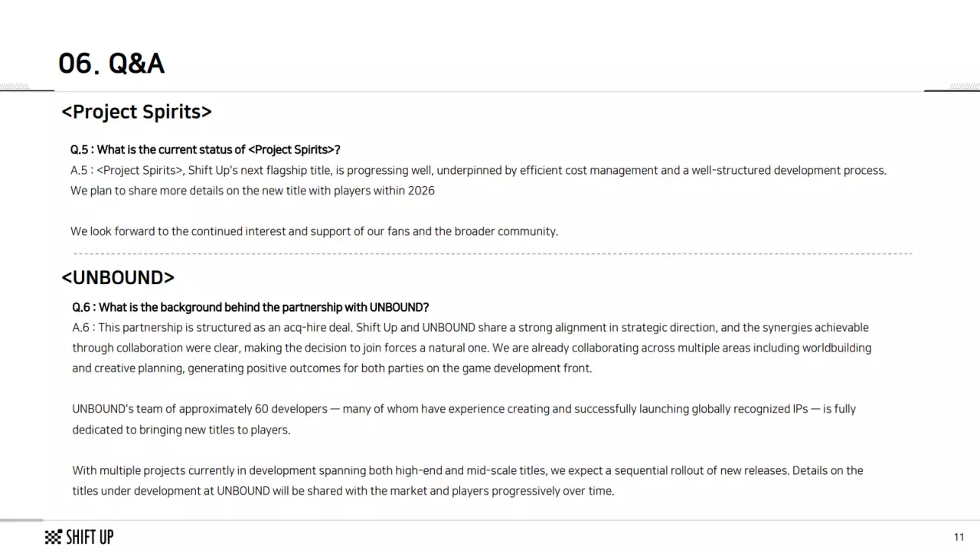Click the 'titles under development at UNBOUND' line
The image size is (980, 553).
click(x=343, y=491)
